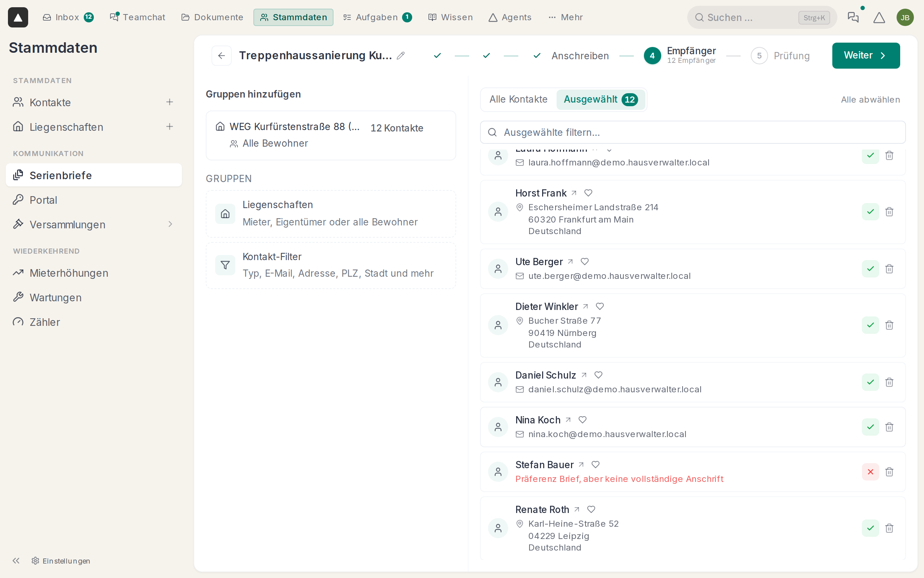Expand the Kontakt-Filter group option
924x578 pixels.
pos(331,265)
